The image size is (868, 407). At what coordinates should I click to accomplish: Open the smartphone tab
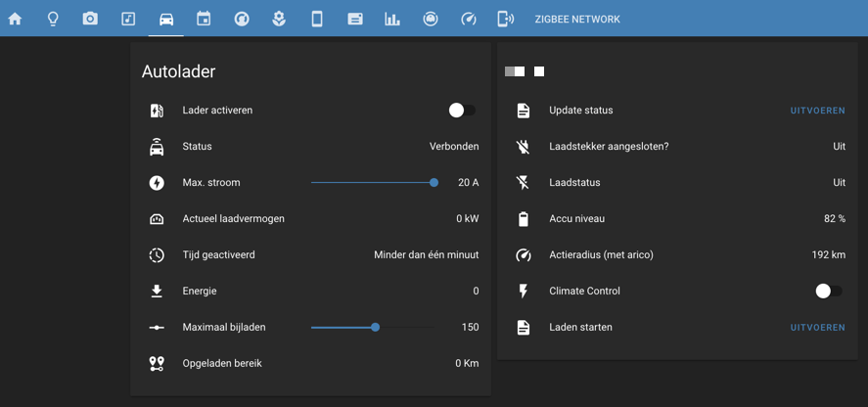(x=317, y=19)
